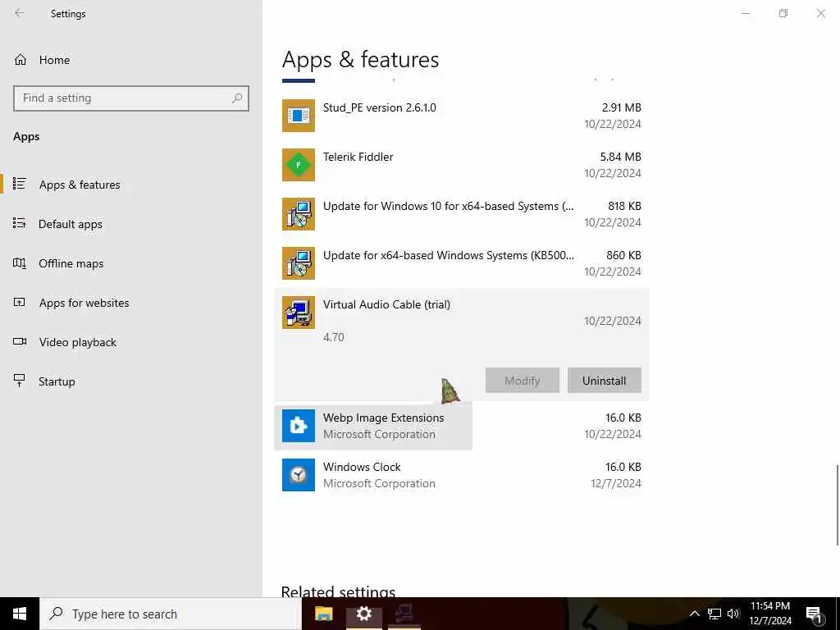This screenshot has height=630, width=840.
Task: Click the 4.70 version number
Action: (334, 337)
